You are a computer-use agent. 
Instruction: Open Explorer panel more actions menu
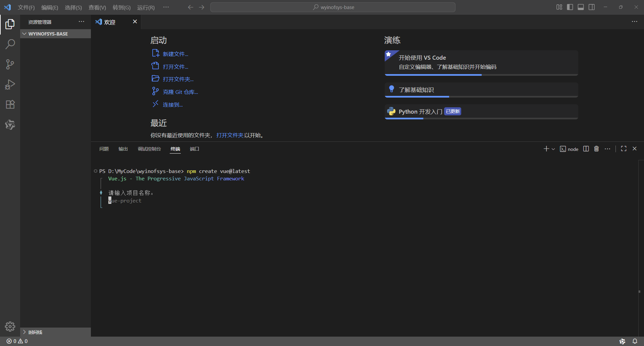point(82,22)
